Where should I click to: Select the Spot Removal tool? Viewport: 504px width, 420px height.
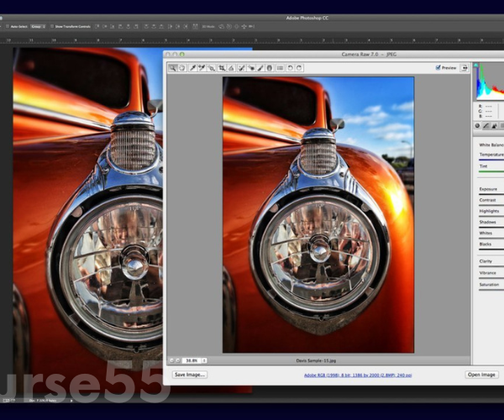pos(241,68)
